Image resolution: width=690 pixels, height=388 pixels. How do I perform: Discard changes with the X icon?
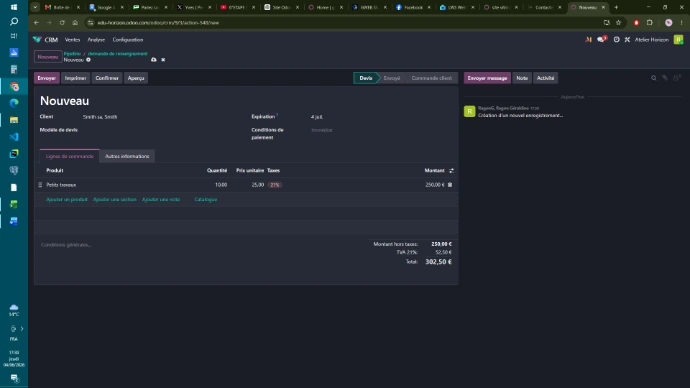pos(163,59)
